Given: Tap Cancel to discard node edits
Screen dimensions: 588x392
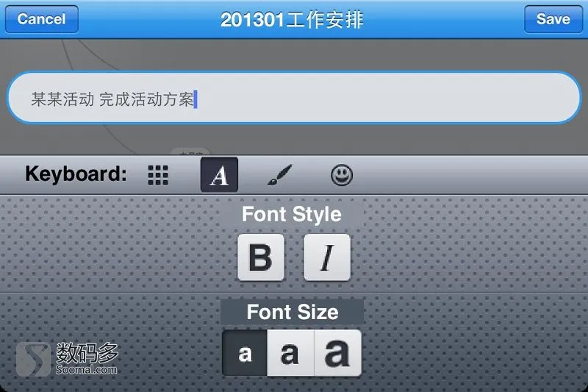Looking at the screenshot, I should tap(42, 19).
